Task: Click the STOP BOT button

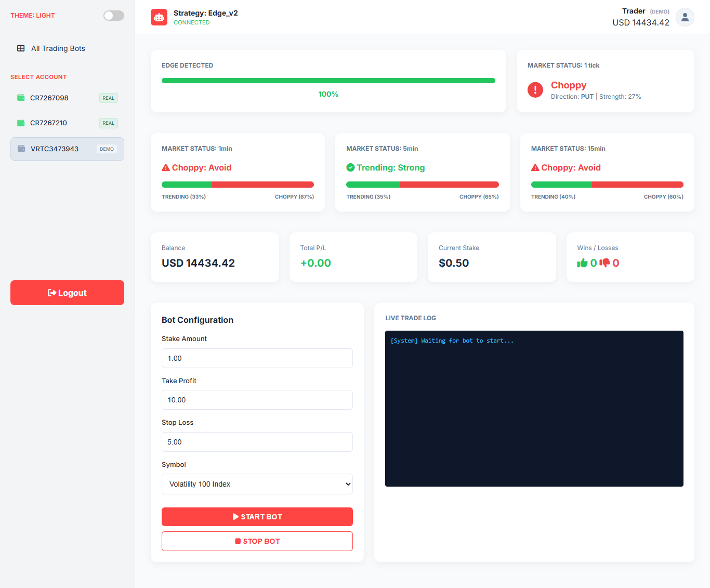Action: [257, 541]
